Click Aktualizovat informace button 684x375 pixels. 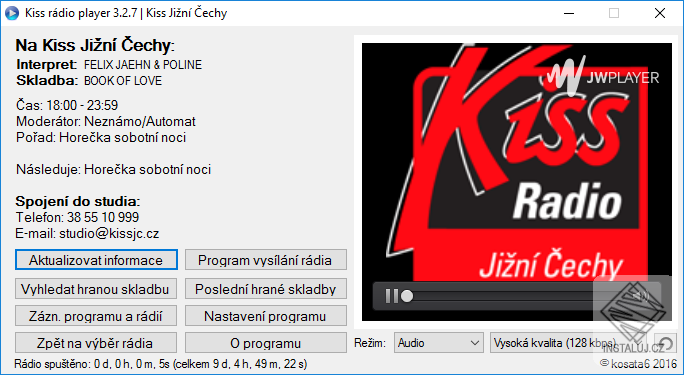click(96, 260)
